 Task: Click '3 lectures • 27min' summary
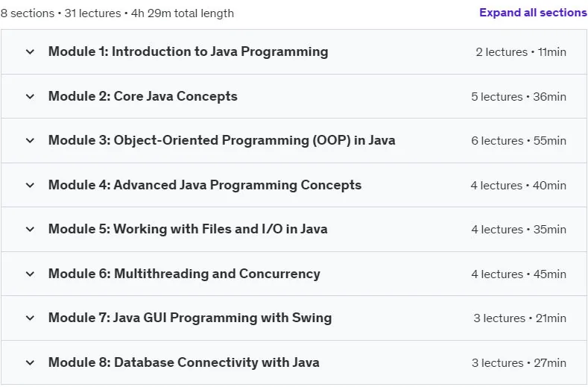point(519,362)
